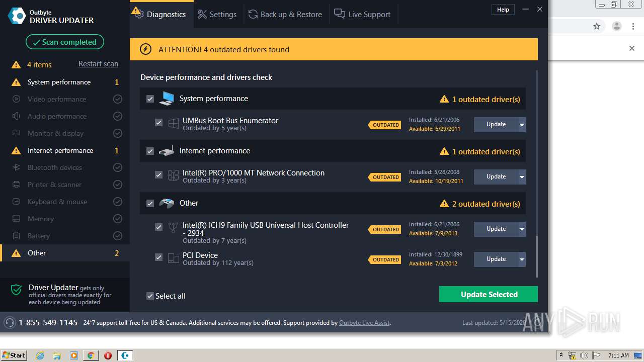644x362 pixels.
Task: Update the PCI Device driver
Action: click(496, 259)
